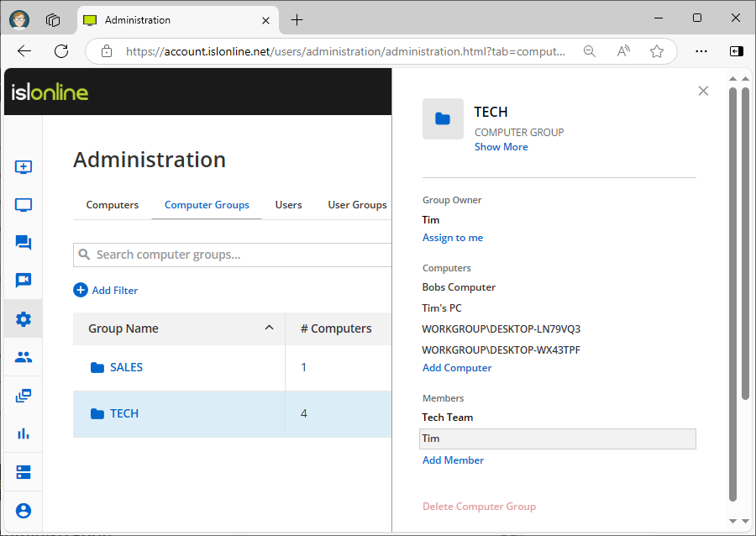This screenshot has width=756, height=536.
Task: Close the TECH group details panel
Action: [703, 91]
